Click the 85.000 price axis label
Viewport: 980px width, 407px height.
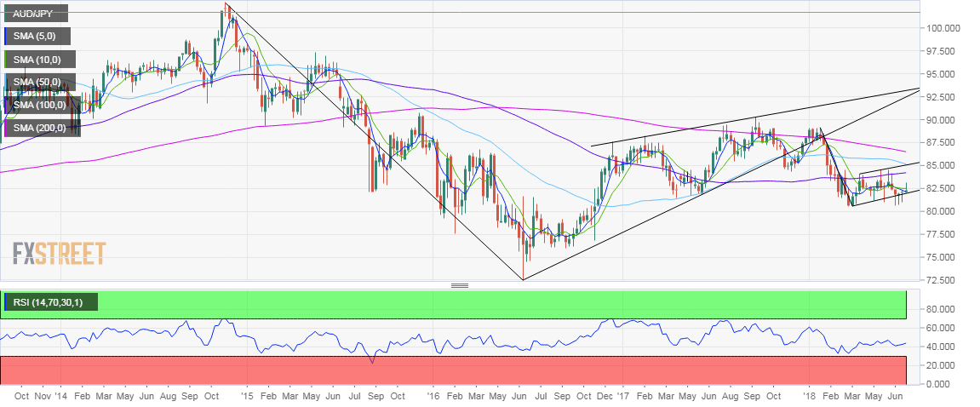click(x=943, y=165)
